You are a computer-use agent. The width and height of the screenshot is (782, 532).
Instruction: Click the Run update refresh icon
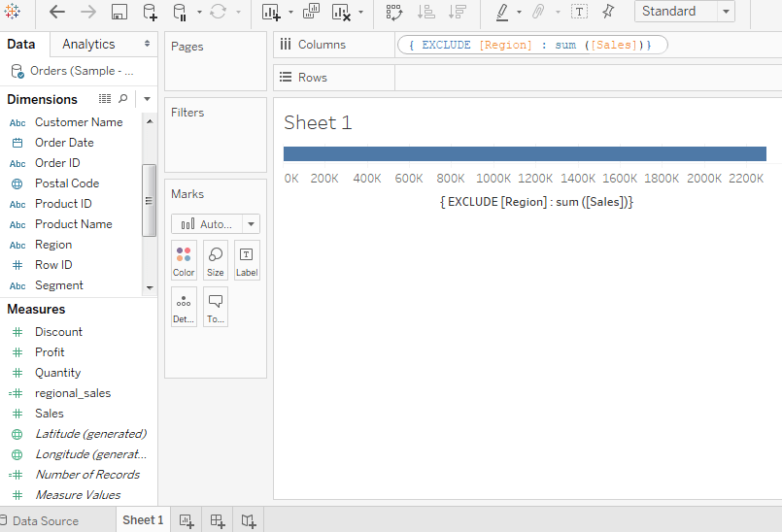[x=218, y=12]
